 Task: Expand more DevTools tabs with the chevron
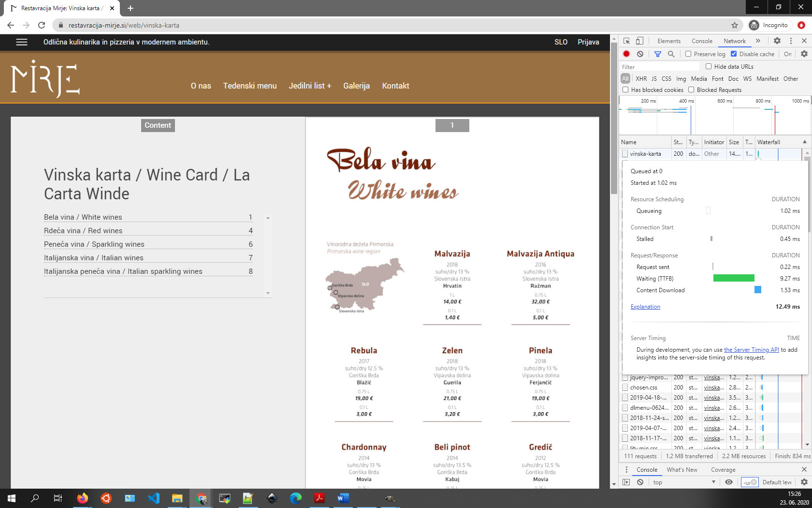point(758,41)
